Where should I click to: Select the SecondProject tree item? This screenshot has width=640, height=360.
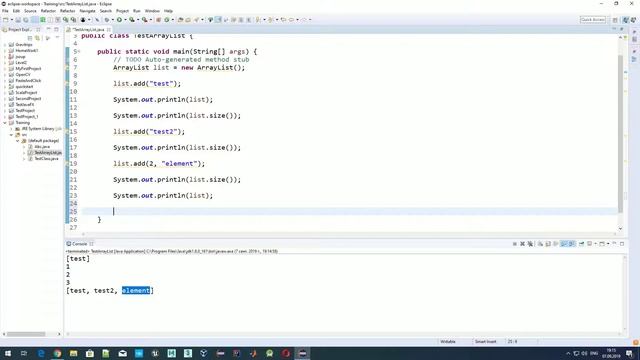[x=28, y=98]
